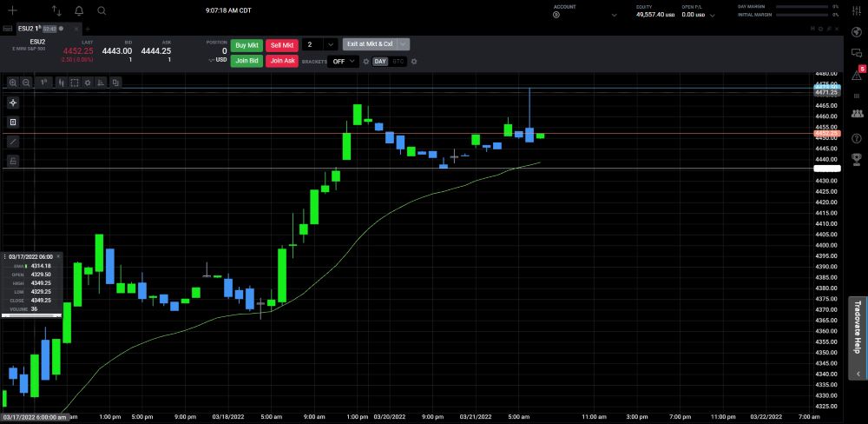868x424 pixels.
Task: Click the Join Ask button
Action: click(282, 61)
